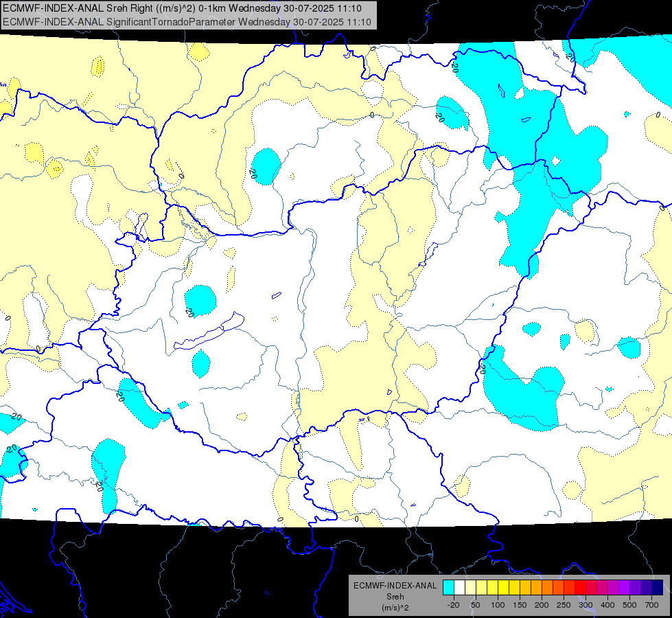Click the 500 legend tick label

coord(629,605)
